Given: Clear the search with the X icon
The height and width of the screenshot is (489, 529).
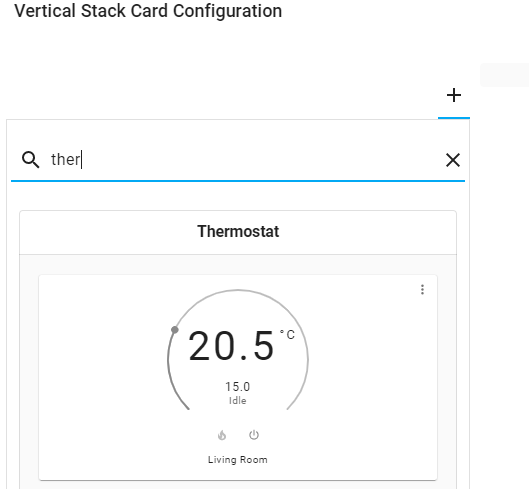Looking at the screenshot, I should pos(453,160).
